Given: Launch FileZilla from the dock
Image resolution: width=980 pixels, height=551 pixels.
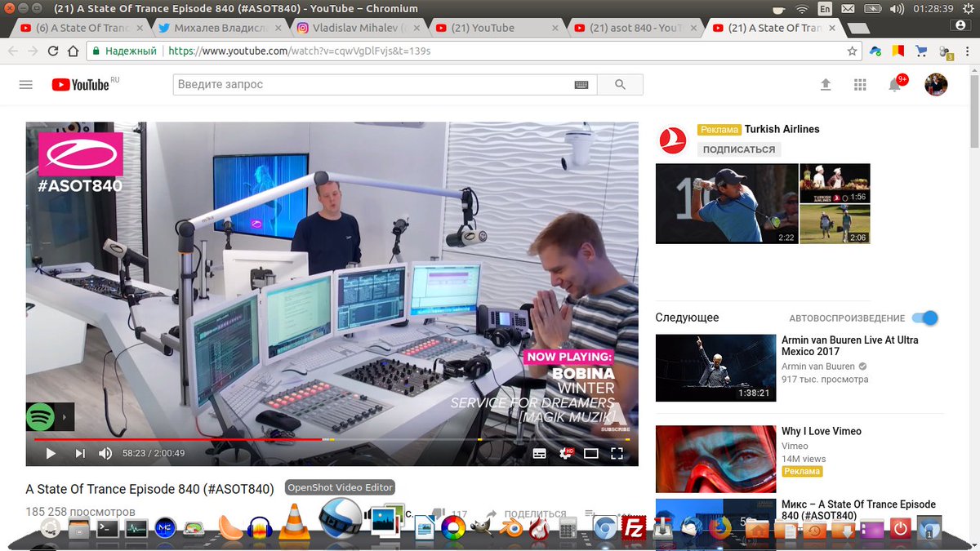Looking at the screenshot, I should click(633, 528).
